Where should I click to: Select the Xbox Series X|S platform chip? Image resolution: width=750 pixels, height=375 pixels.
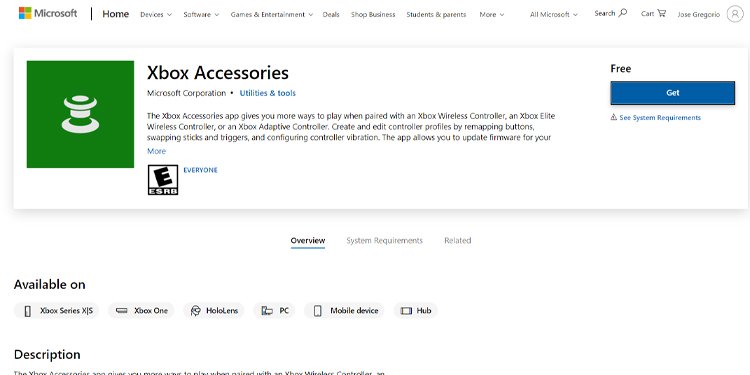coord(56,311)
